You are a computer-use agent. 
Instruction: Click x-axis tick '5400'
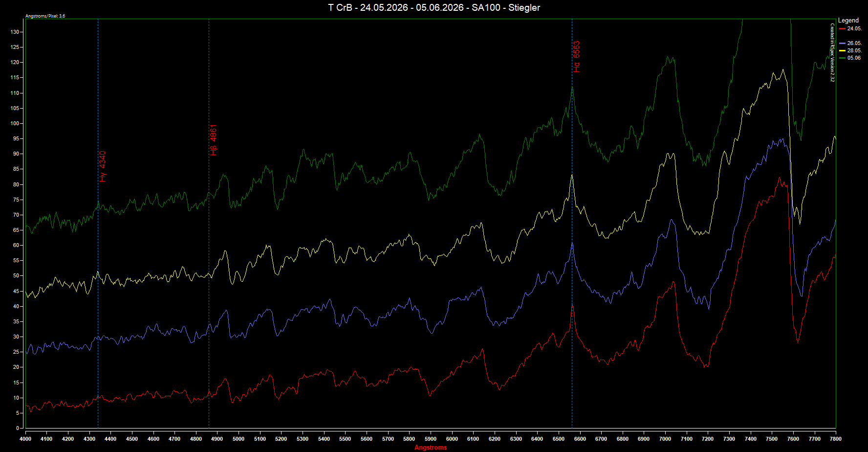point(324,439)
